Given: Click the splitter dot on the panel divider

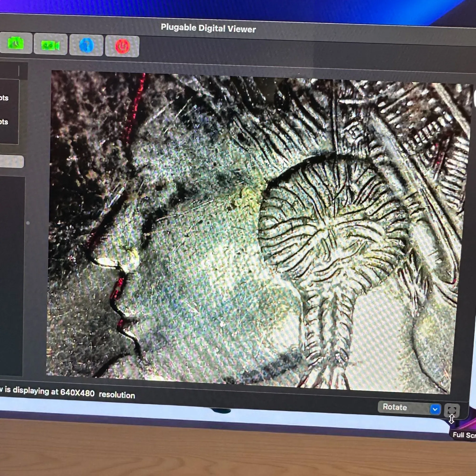Looking at the screenshot, I should (28, 223).
